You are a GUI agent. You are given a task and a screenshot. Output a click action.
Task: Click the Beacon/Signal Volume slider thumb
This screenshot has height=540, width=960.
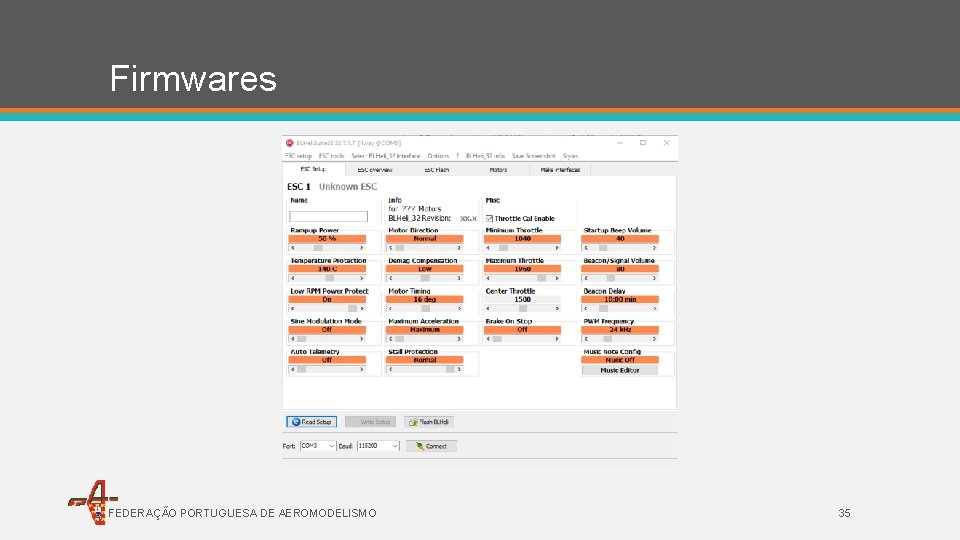coord(610,278)
